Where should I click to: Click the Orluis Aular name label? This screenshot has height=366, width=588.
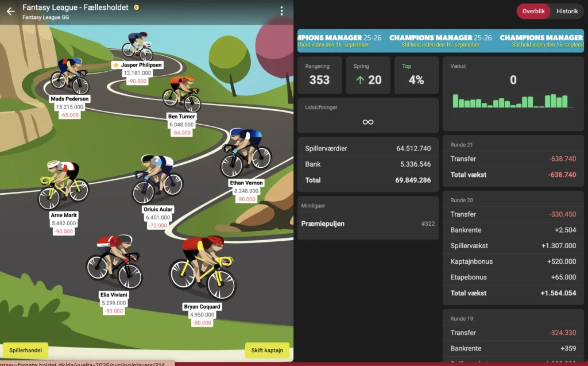click(x=158, y=210)
